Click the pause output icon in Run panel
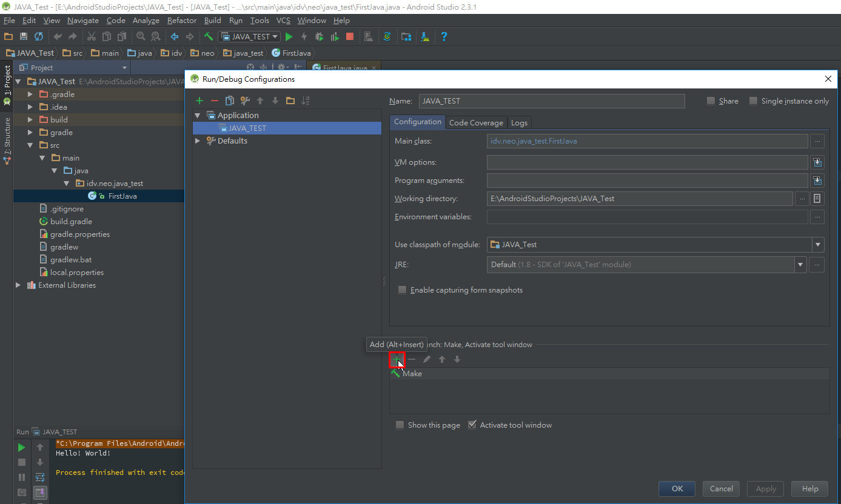The height and width of the screenshot is (504, 841). pyautogui.click(x=22, y=477)
